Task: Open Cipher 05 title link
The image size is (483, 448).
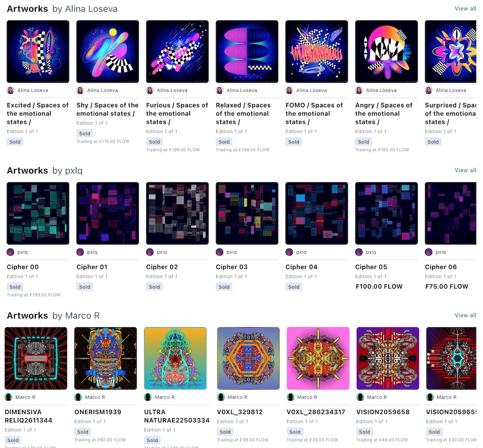Action: coord(371,267)
